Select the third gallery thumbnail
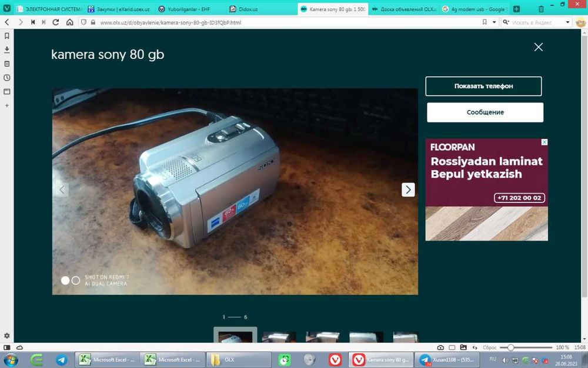Screen dimensions: 588x368 [323, 337]
